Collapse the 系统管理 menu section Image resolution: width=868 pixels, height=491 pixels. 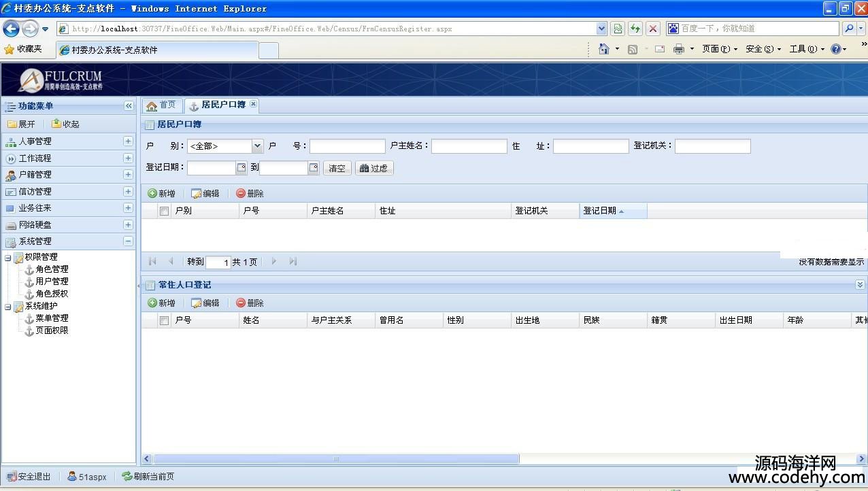pyautogui.click(x=128, y=241)
